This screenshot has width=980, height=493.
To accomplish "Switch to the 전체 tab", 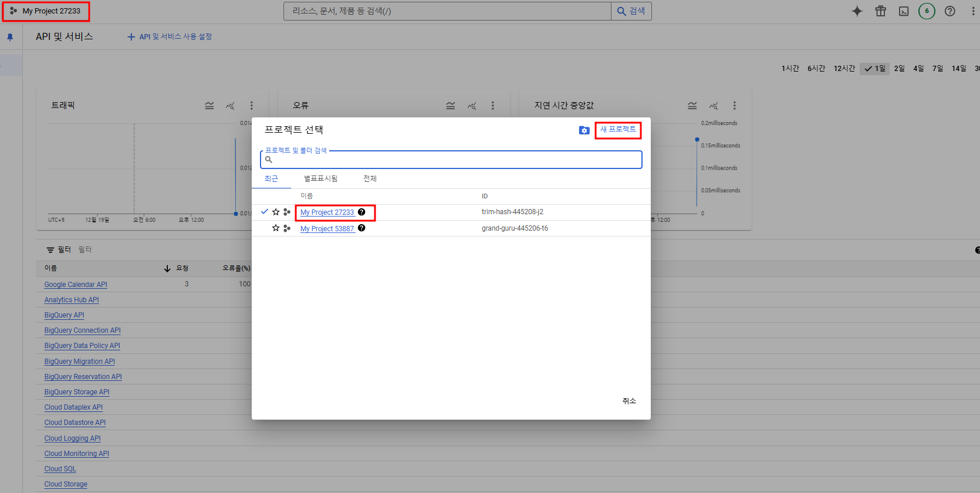I will tap(370, 179).
